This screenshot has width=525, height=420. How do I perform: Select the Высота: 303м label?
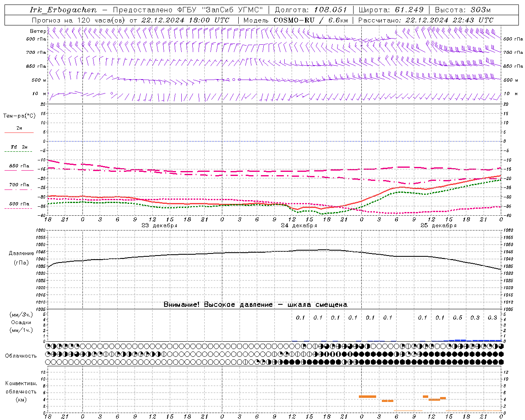[463, 10]
